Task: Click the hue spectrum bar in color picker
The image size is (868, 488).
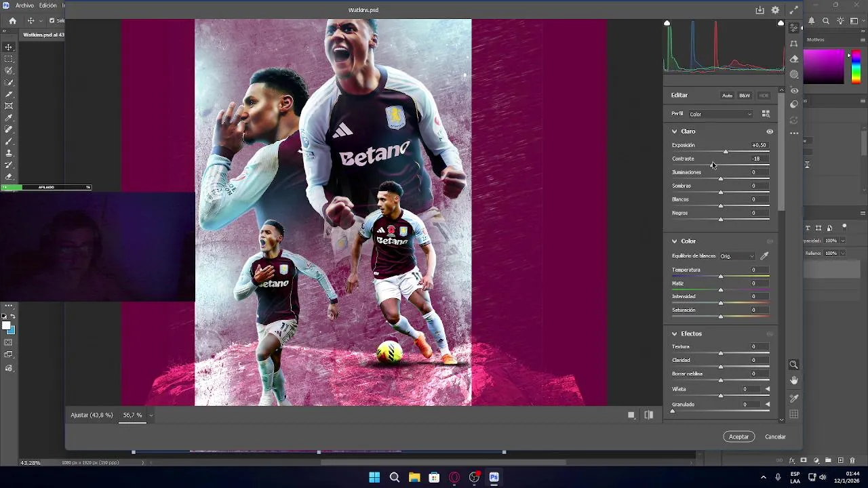Action: (856, 66)
